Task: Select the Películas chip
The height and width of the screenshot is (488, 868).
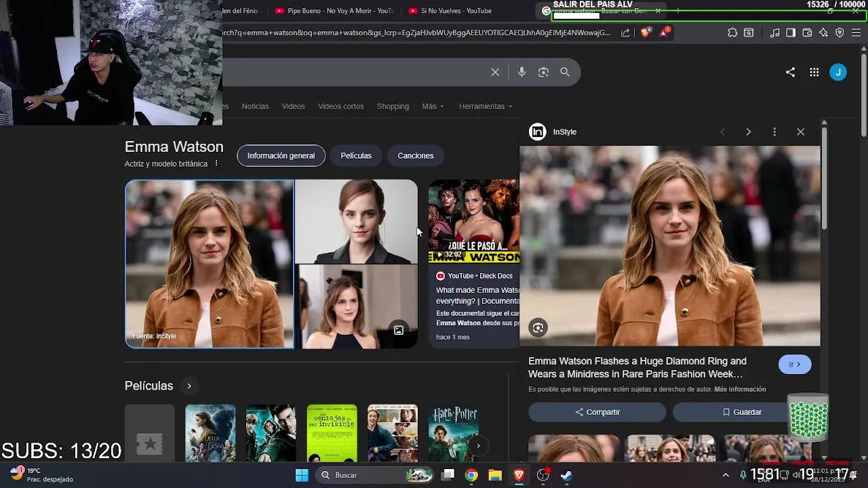Action: (356, 156)
